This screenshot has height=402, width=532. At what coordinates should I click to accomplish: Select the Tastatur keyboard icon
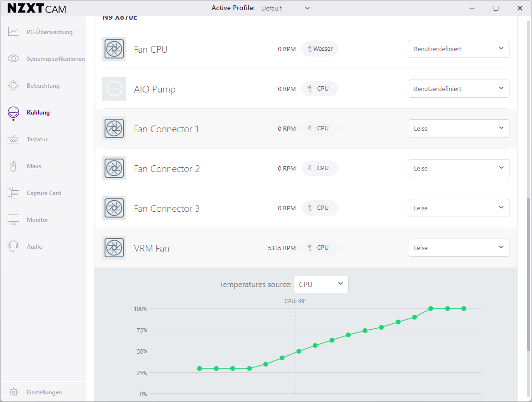(13, 139)
